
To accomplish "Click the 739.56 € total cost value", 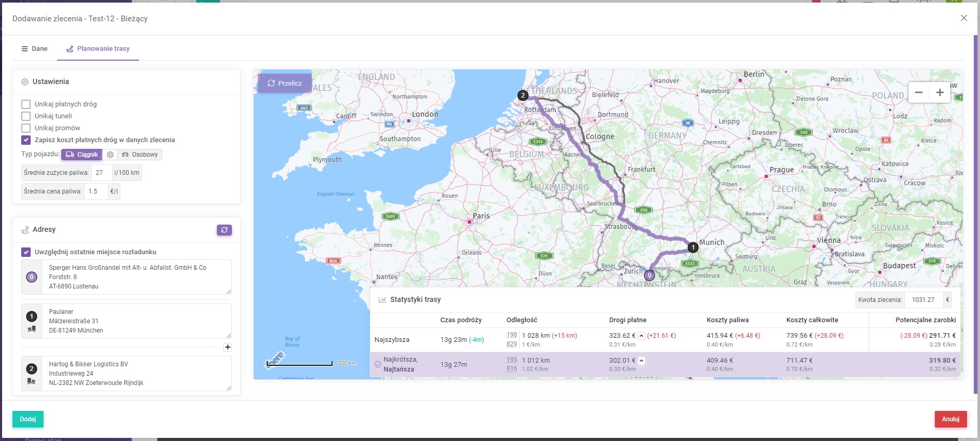I will pos(799,336).
